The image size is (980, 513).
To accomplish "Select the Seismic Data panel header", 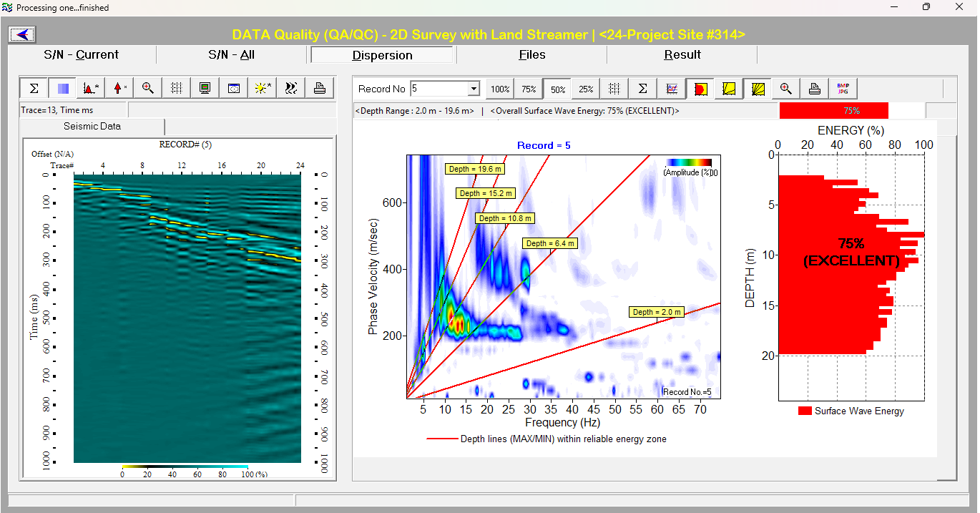I will pos(92,127).
